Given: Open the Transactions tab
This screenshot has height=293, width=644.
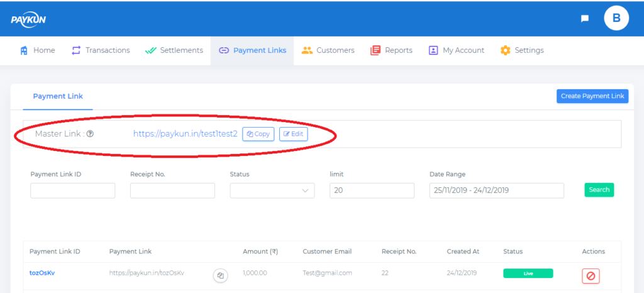Looking at the screenshot, I should pyautogui.click(x=101, y=50).
